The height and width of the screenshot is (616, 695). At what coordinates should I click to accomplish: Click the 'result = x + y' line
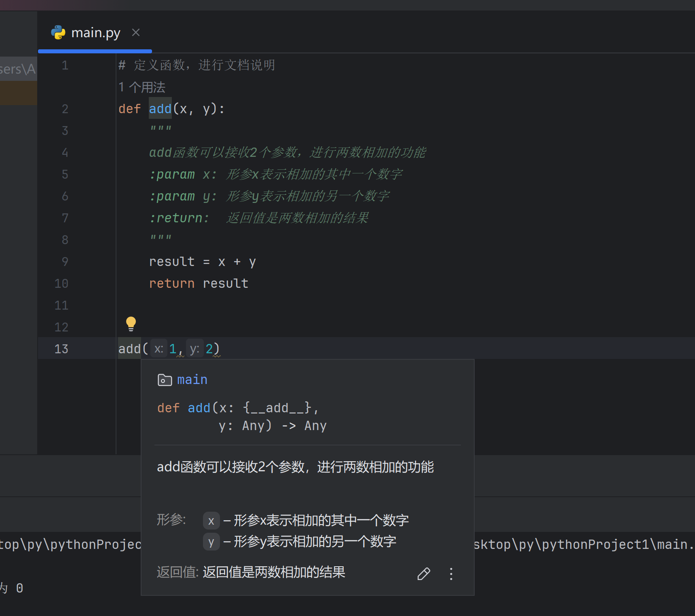click(x=202, y=261)
